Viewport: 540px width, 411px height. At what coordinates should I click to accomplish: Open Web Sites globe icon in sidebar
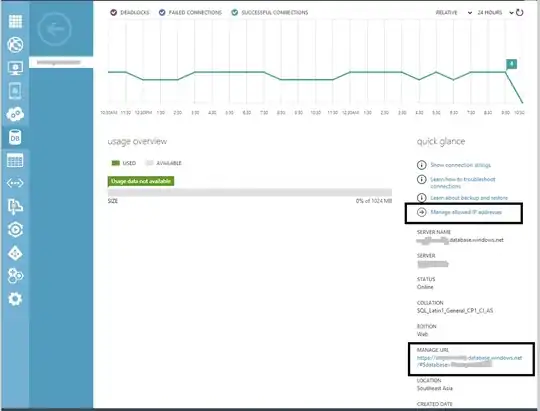(15, 45)
